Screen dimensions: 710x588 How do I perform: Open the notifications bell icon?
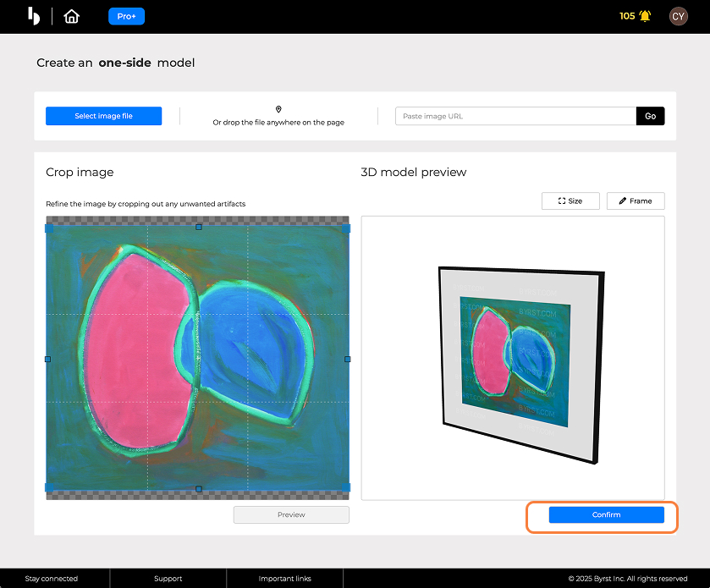(x=645, y=16)
